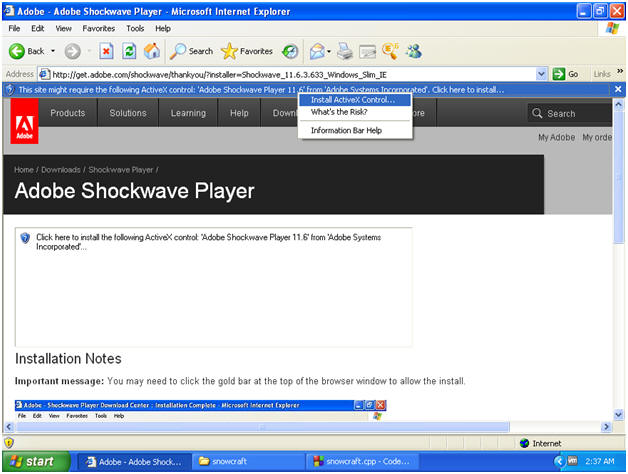Click the horizontal scrollbar right arrow
This screenshot has width=628, height=474.
pyautogui.click(x=606, y=427)
